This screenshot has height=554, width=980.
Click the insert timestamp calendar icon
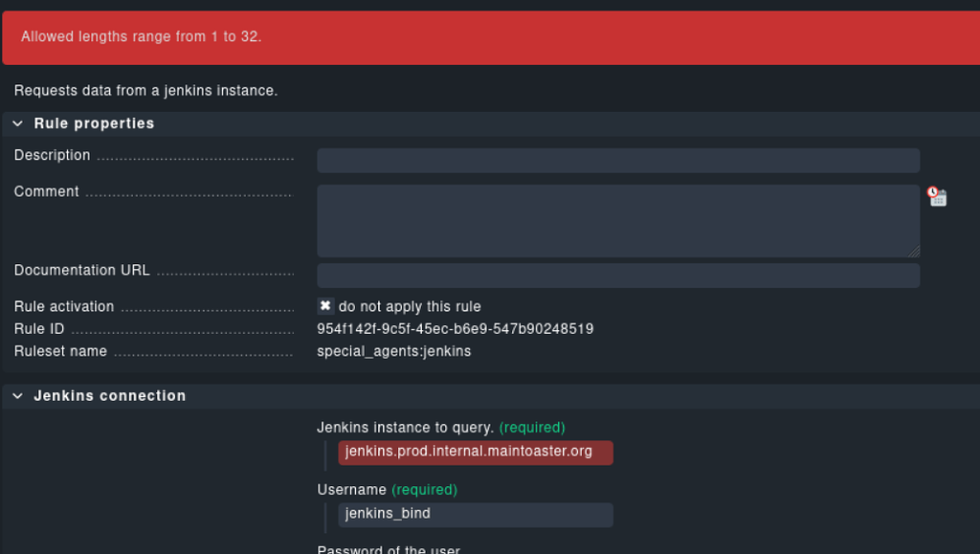[x=939, y=197]
